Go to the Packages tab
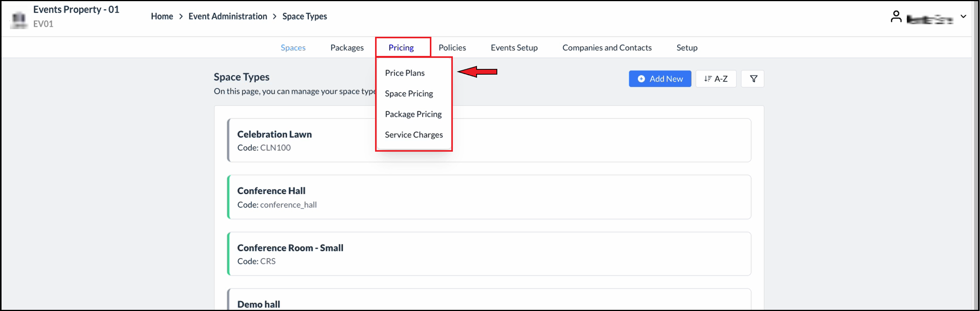 click(347, 47)
